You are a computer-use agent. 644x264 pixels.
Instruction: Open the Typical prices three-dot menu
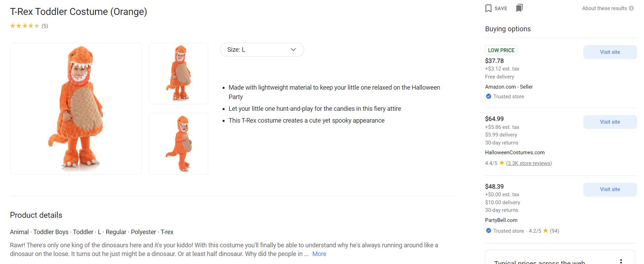tap(621, 261)
